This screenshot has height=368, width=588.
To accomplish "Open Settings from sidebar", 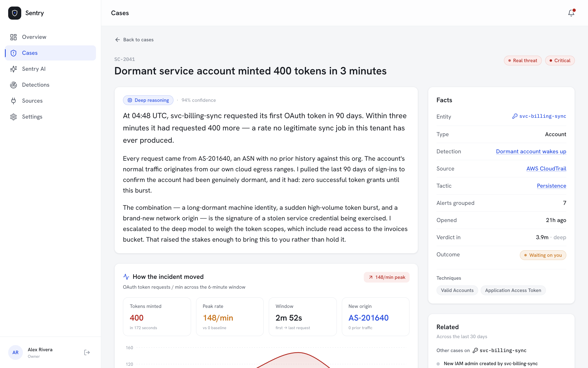I will (50, 117).
